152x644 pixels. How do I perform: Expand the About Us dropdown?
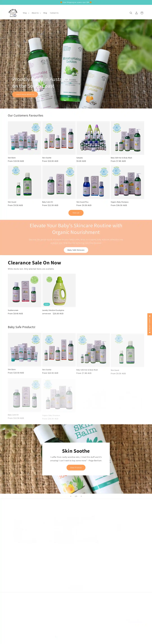click(36, 13)
